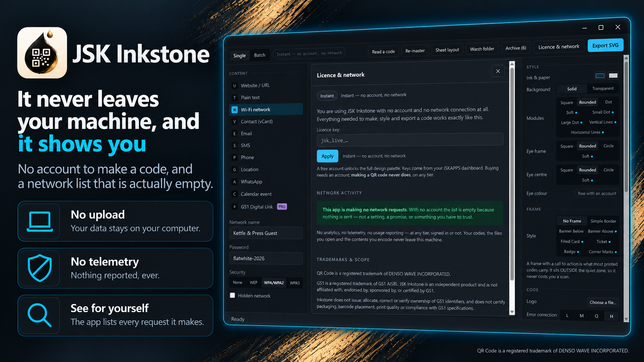644x362 pixels.
Task: Click the PRO badge beside GS1 Digital Link
Action: pyautogui.click(x=282, y=207)
